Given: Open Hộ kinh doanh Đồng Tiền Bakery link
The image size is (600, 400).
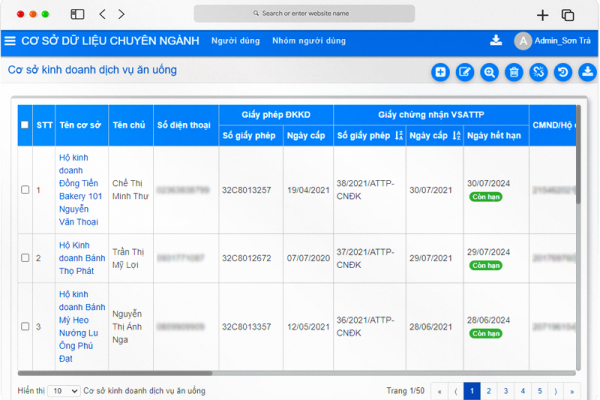Looking at the screenshot, I should (80, 189).
